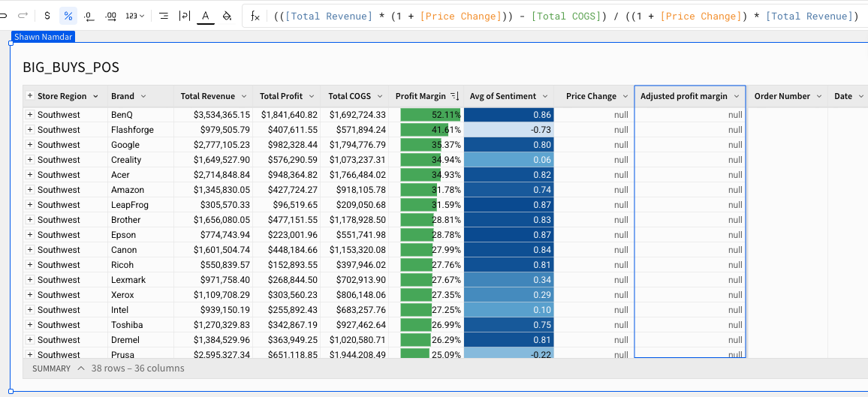868x397 pixels.
Task: Click the Profit Margin descending sort icon
Action: (x=454, y=96)
